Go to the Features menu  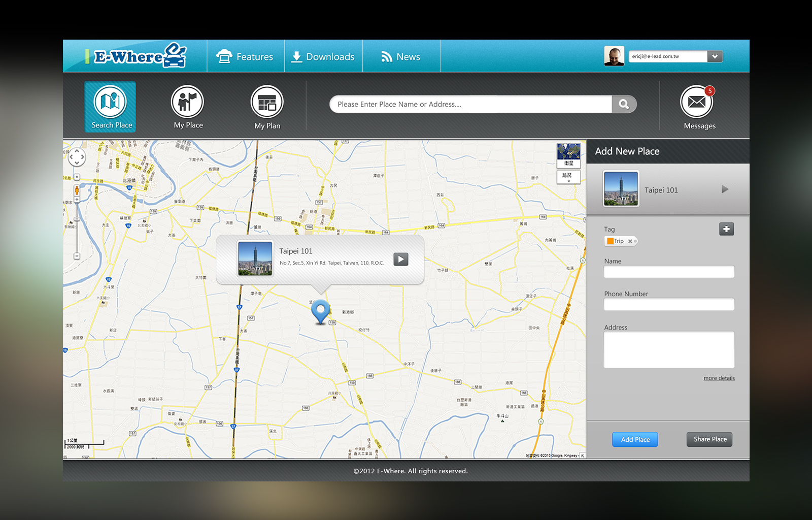click(x=245, y=57)
